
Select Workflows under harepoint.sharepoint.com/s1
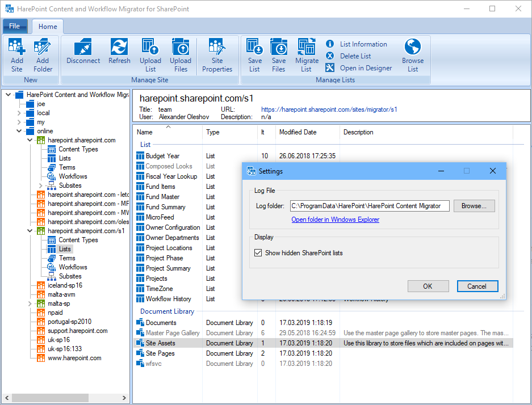(x=73, y=267)
